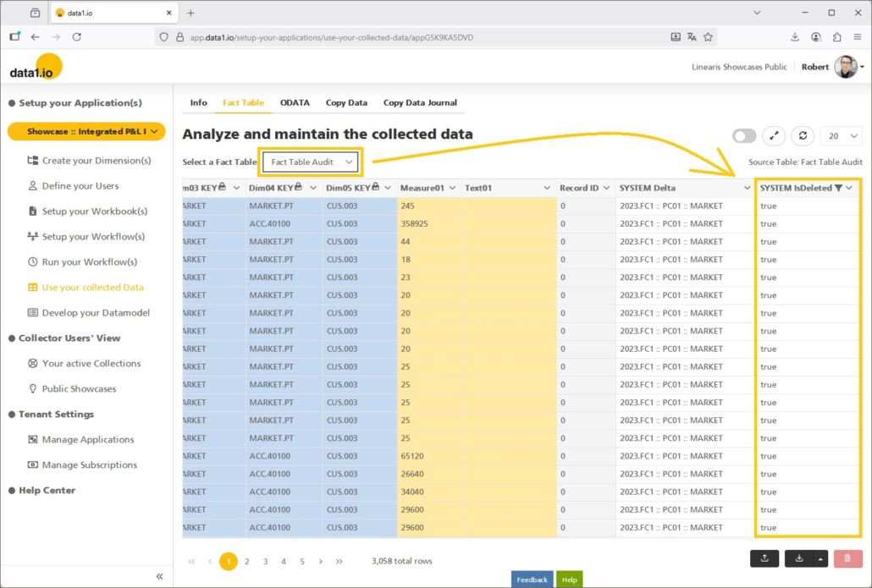Open the download options caret
Viewport: 872px width, 588px height.
(820, 558)
